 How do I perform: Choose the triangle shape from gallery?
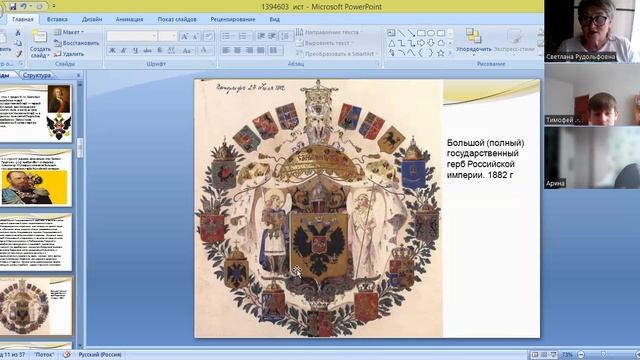click(391, 43)
